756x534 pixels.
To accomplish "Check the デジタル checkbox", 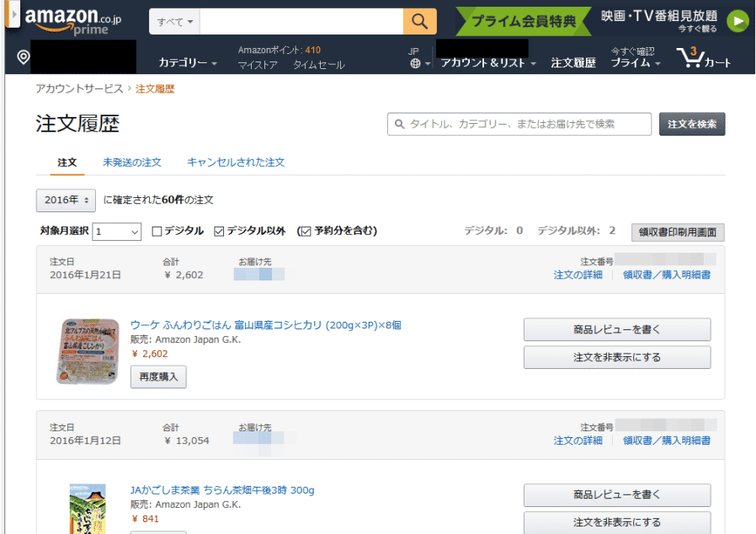I will coord(157,231).
